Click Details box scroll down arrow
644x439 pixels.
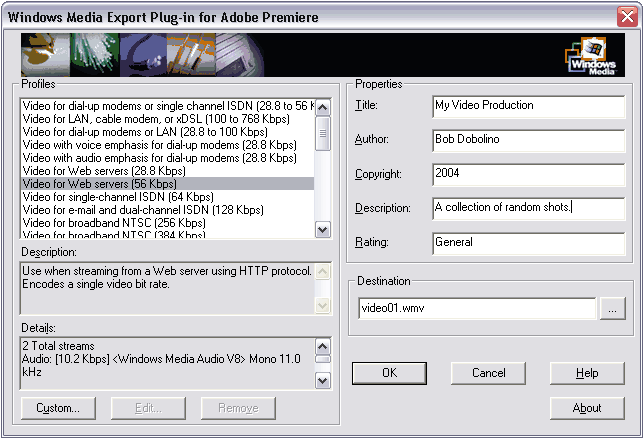coord(323,380)
